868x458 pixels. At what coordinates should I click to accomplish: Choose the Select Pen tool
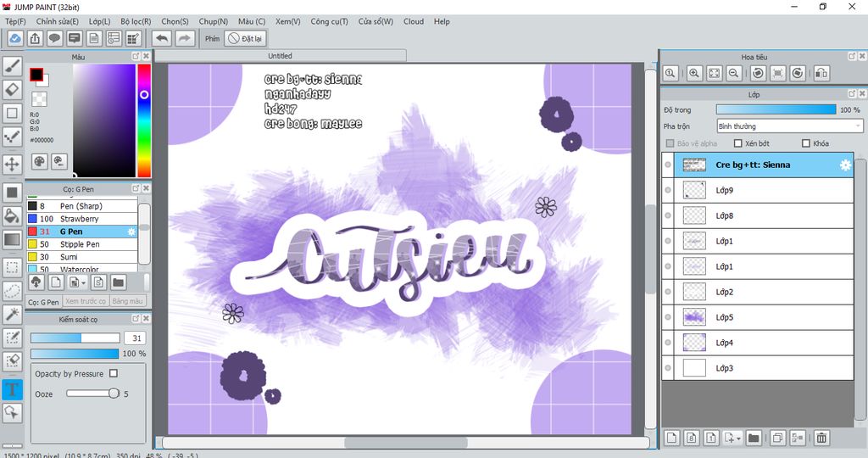click(x=12, y=338)
